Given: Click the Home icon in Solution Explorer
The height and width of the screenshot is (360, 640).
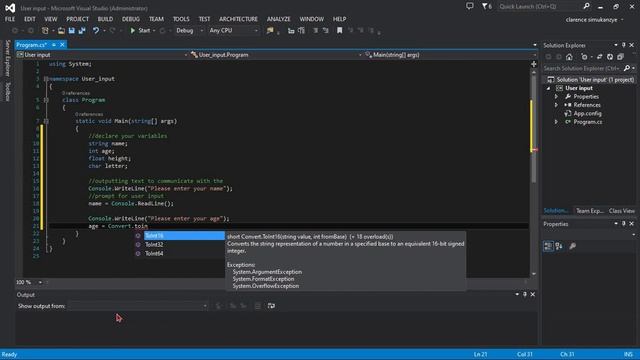Looking at the screenshot, I should click(569, 57).
